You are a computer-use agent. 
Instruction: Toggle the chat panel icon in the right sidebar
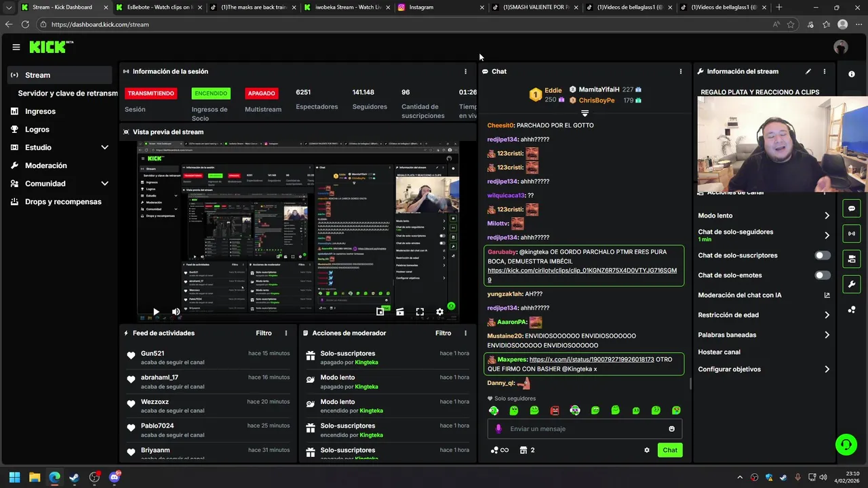point(852,209)
